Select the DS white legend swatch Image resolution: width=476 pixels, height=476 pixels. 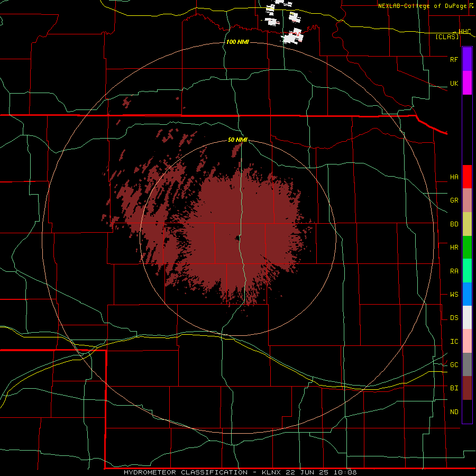pyautogui.click(x=467, y=317)
